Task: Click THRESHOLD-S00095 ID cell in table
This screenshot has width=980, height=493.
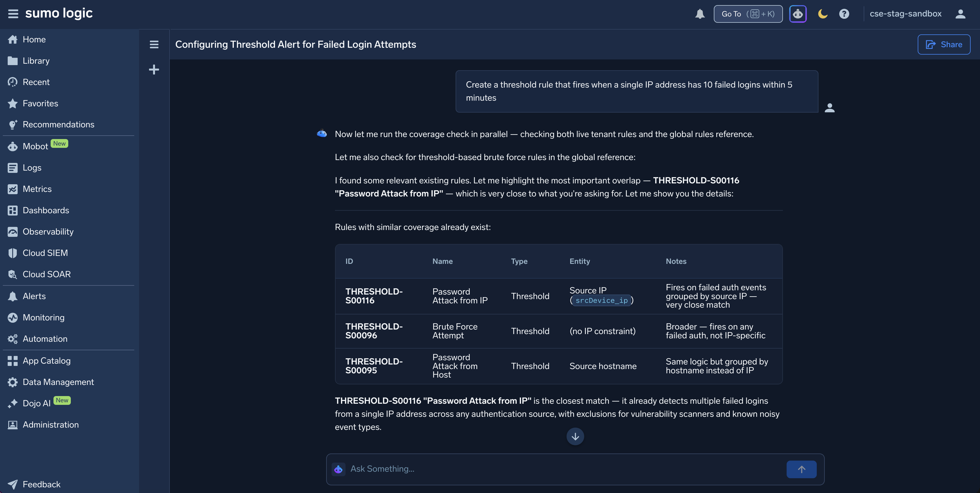Action: pyautogui.click(x=374, y=366)
